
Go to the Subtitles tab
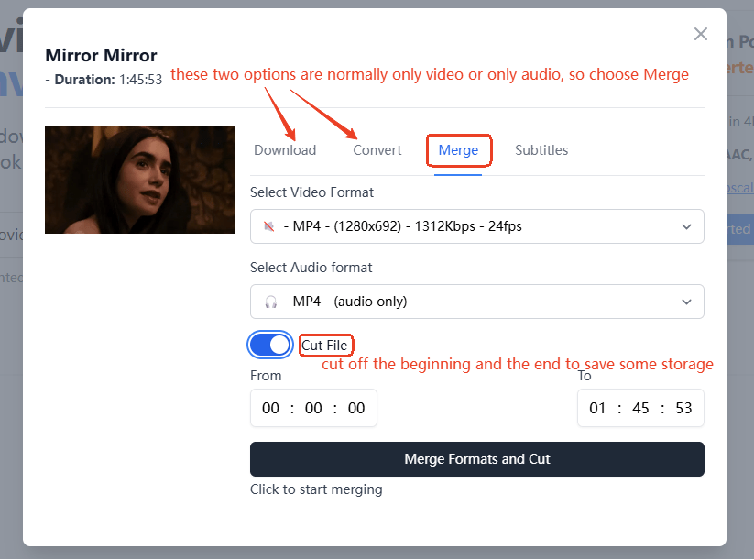click(x=541, y=150)
